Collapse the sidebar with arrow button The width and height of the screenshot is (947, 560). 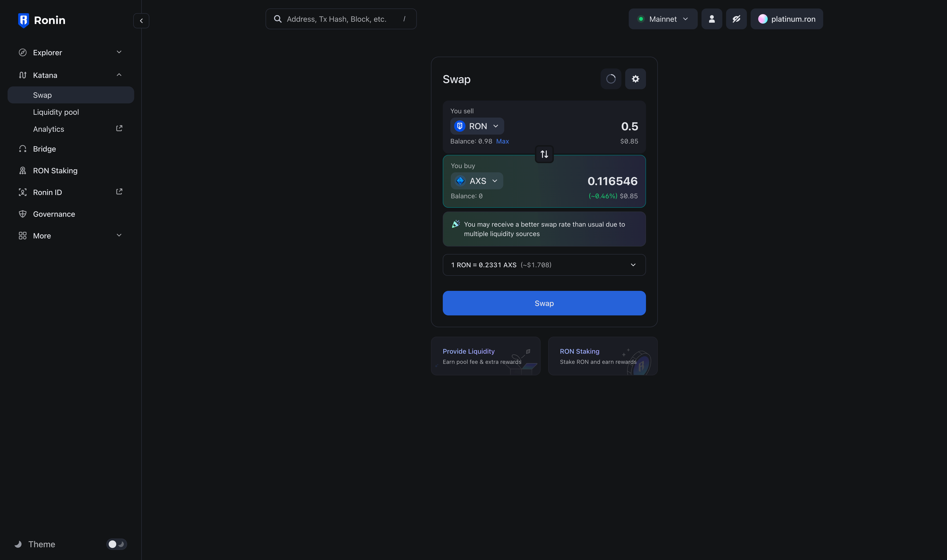(x=141, y=21)
